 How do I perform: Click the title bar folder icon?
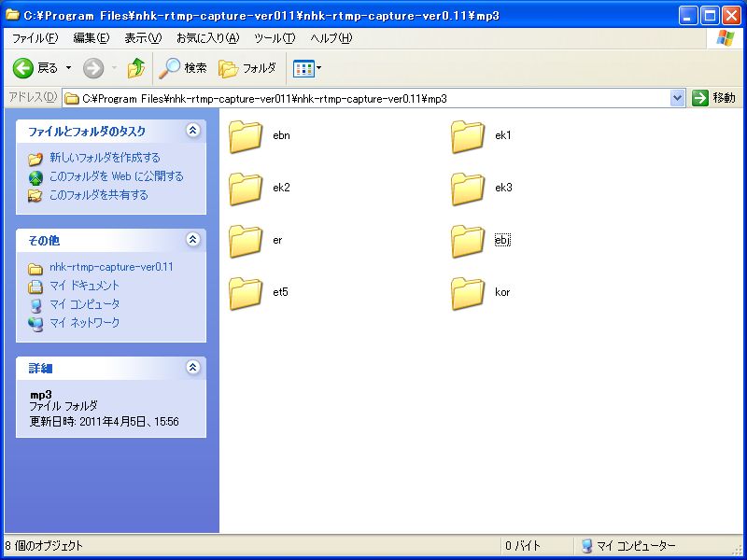point(12,14)
